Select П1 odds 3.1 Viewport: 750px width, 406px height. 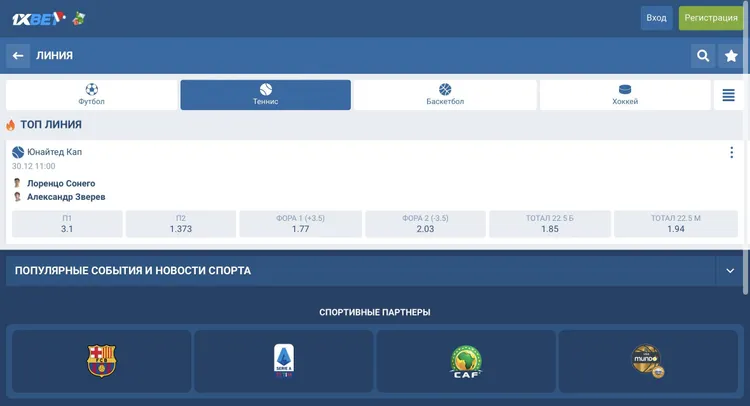pos(67,224)
